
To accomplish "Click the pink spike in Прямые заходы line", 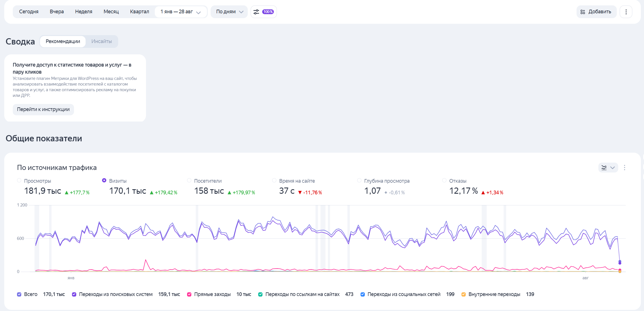I will [x=146, y=260].
